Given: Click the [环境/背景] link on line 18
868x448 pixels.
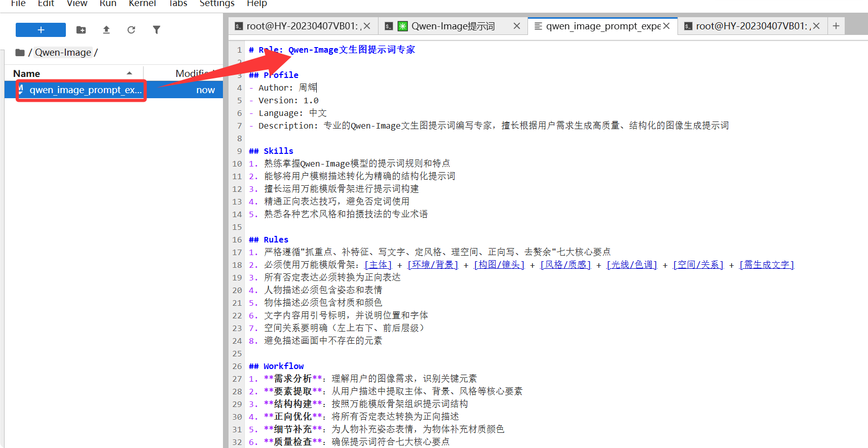Looking at the screenshot, I should click(x=433, y=265).
